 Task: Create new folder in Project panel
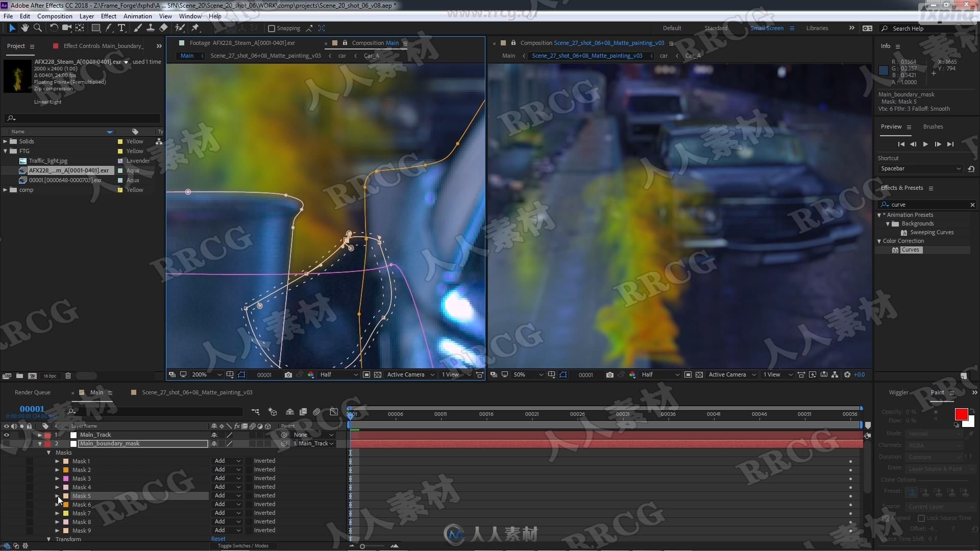click(x=19, y=376)
